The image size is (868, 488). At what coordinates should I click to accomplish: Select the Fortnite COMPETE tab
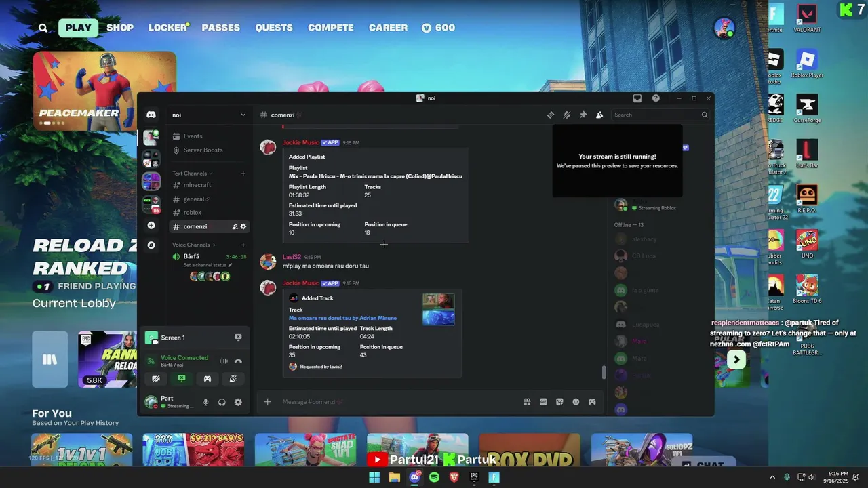point(331,28)
